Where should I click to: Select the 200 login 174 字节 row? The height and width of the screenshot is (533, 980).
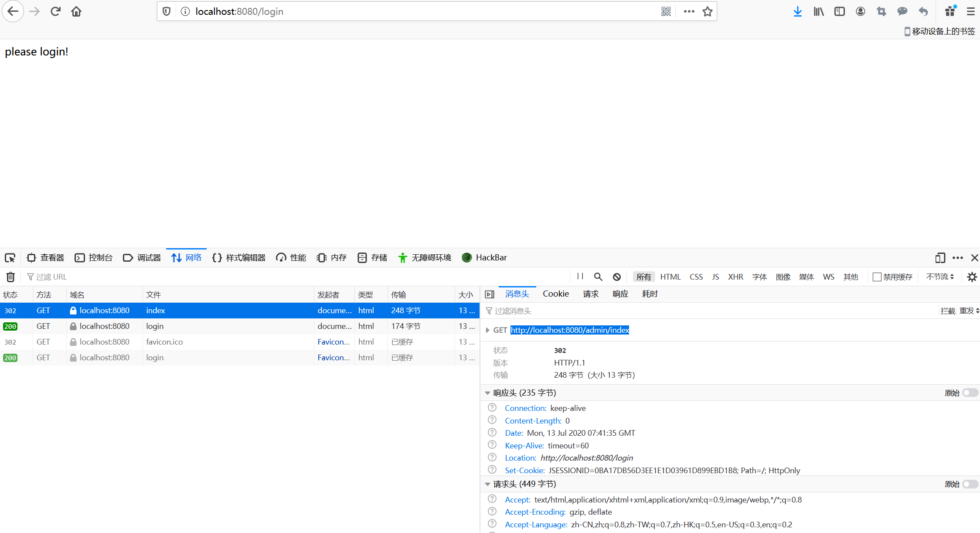pos(240,326)
